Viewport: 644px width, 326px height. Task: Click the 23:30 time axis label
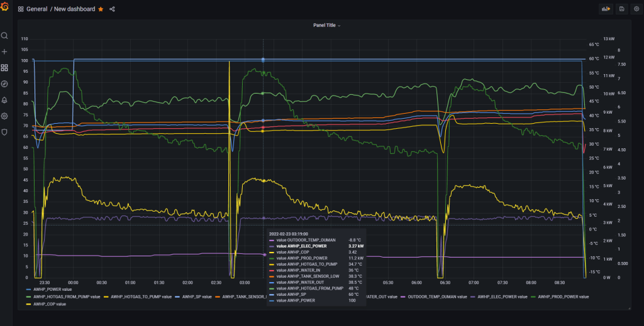[x=45, y=283]
